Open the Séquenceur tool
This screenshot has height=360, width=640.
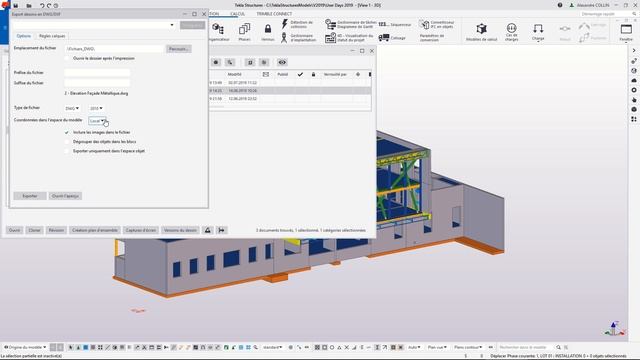point(395,24)
